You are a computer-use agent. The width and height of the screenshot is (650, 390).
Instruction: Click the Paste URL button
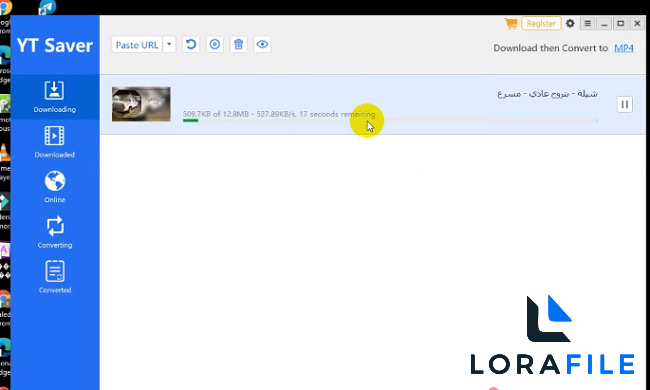point(137,45)
